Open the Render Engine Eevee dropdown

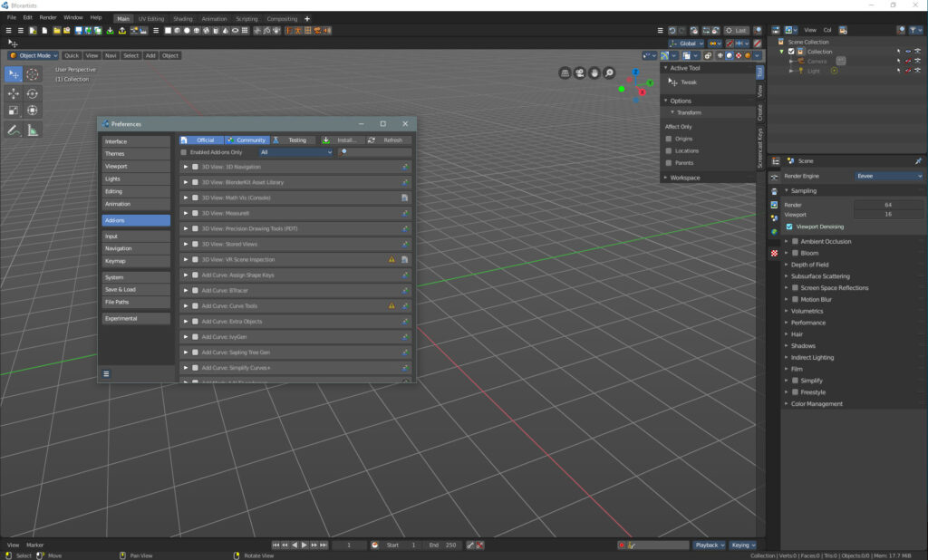click(x=889, y=176)
